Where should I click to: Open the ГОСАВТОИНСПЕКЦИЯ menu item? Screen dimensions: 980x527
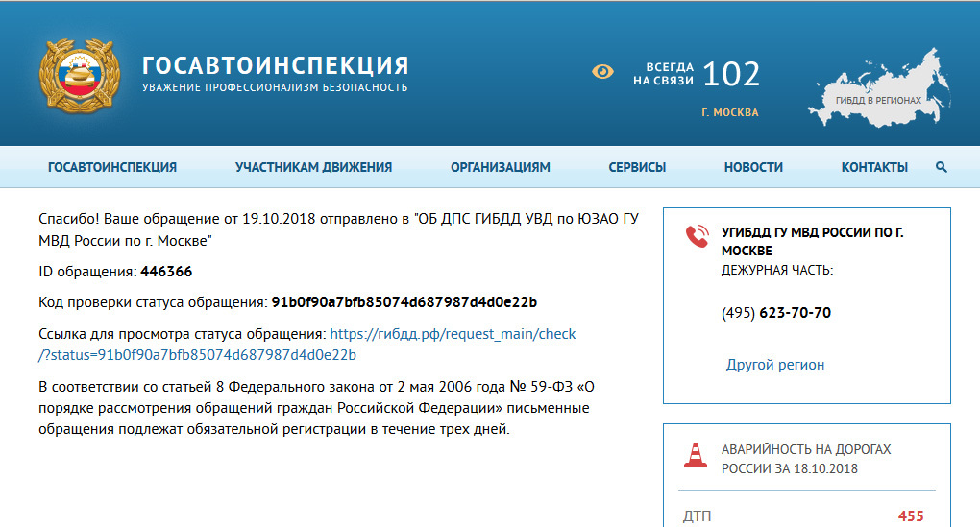click(112, 167)
